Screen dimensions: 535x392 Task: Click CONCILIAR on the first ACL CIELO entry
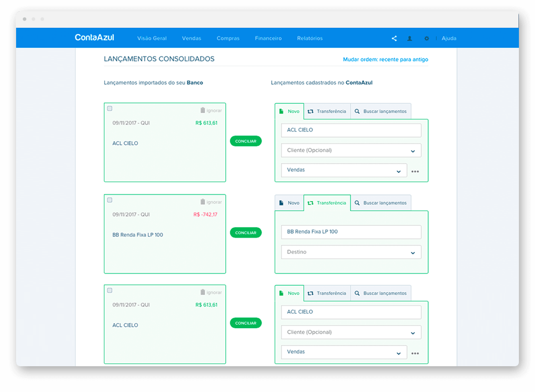point(246,141)
